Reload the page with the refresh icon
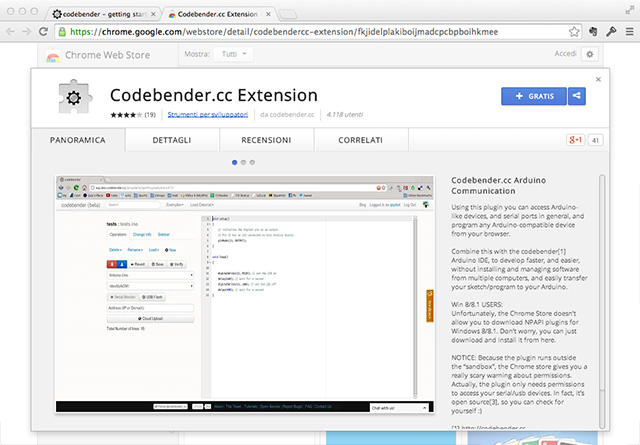The height and width of the screenshot is (445, 640). tap(43, 31)
